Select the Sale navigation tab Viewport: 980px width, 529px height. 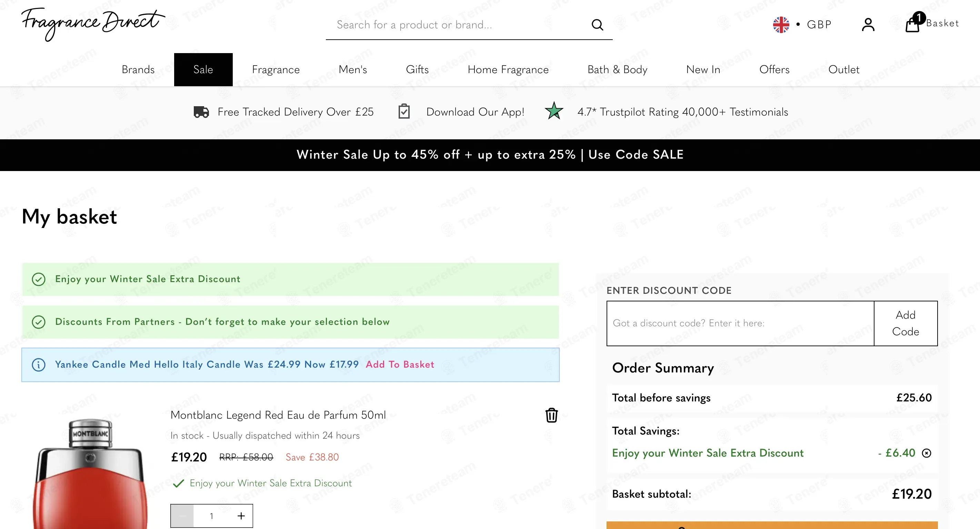pyautogui.click(x=203, y=70)
